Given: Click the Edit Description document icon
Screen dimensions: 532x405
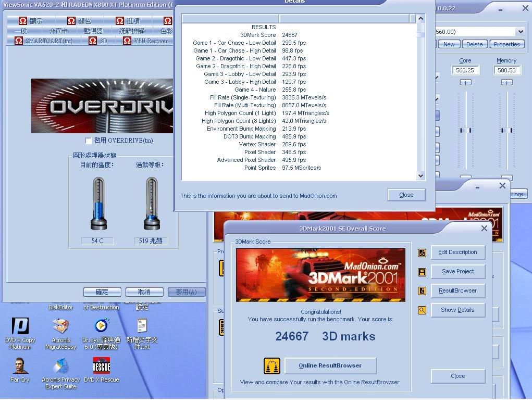Looking at the screenshot, I should click(422, 253).
